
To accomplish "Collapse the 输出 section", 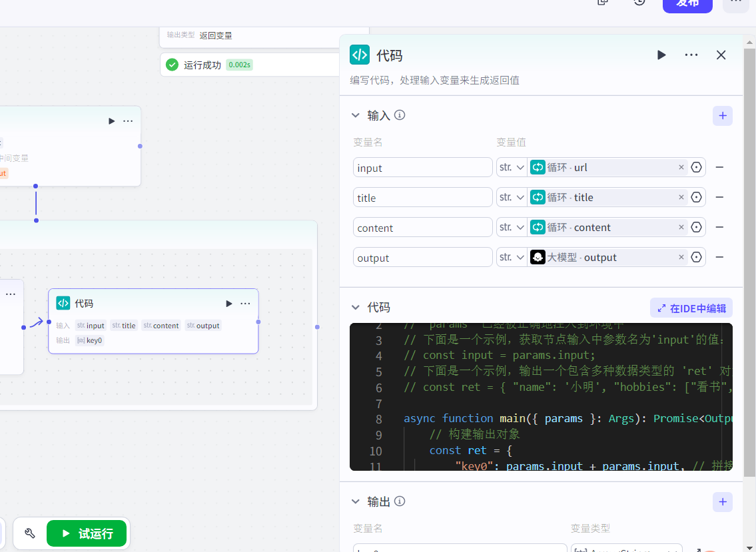I will pos(356,501).
